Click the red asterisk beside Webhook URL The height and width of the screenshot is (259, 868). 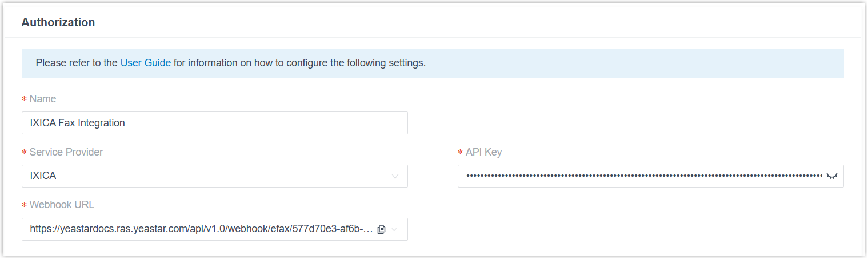tap(24, 206)
